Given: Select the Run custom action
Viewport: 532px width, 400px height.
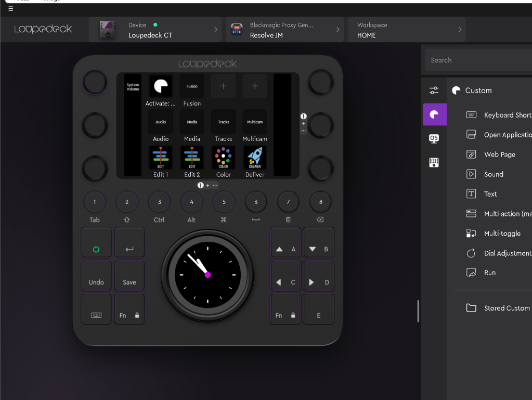Looking at the screenshot, I should 481,273.
